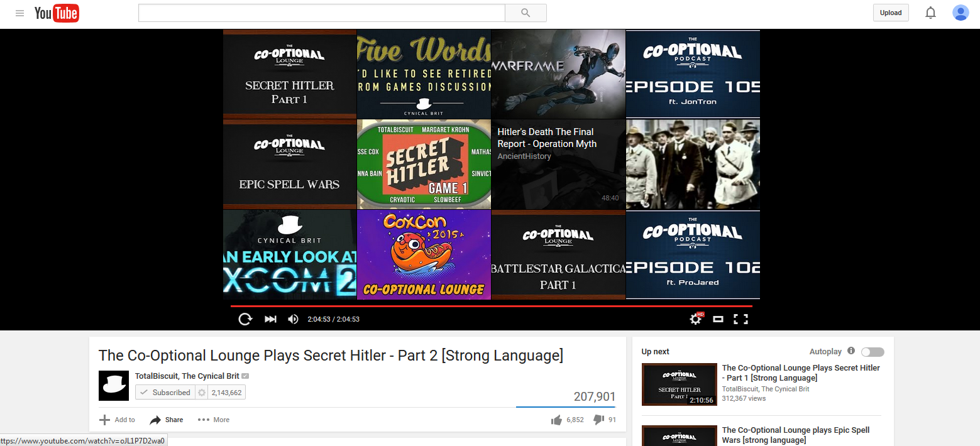The image size is (980, 446).
Task: Play Hitler's Death The Final Report tile
Action: (x=558, y=165)
